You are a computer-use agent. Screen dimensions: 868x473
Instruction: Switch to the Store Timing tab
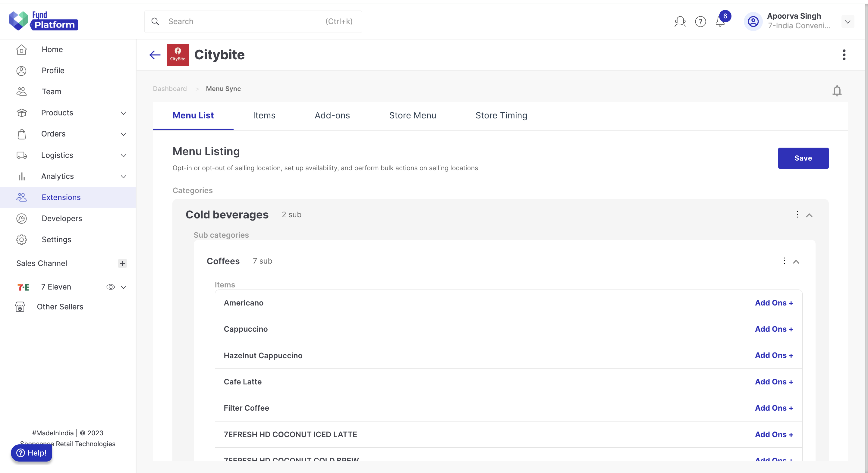(501, 116)
